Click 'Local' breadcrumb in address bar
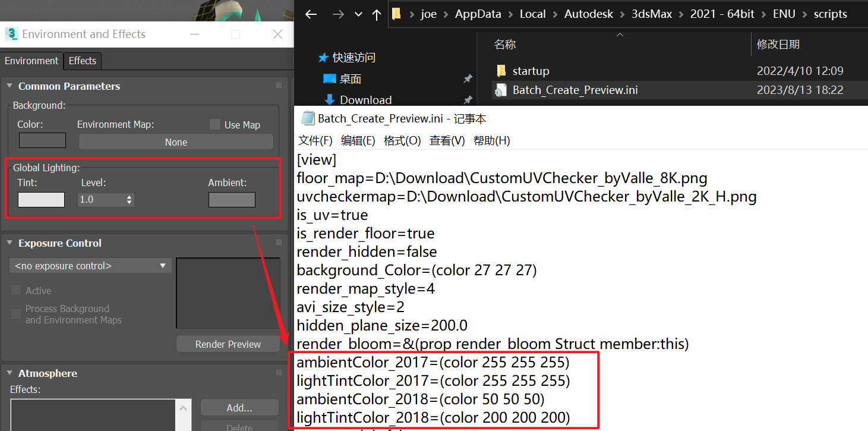The image size is (868, 431). [532, 14]
